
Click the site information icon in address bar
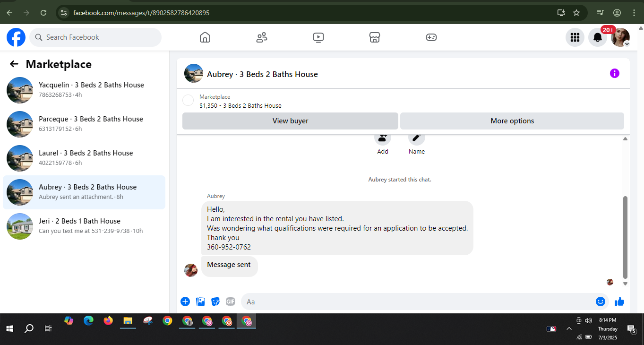coord(64,13)
